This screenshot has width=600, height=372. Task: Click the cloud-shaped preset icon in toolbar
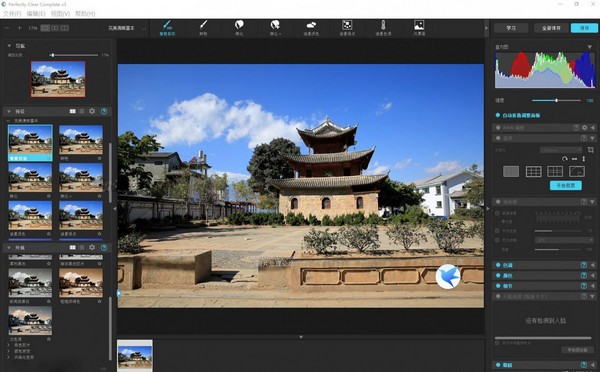311,25
